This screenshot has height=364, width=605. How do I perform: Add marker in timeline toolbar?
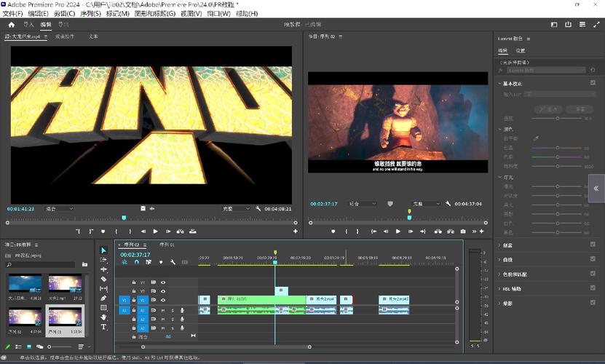pos(161,262)
